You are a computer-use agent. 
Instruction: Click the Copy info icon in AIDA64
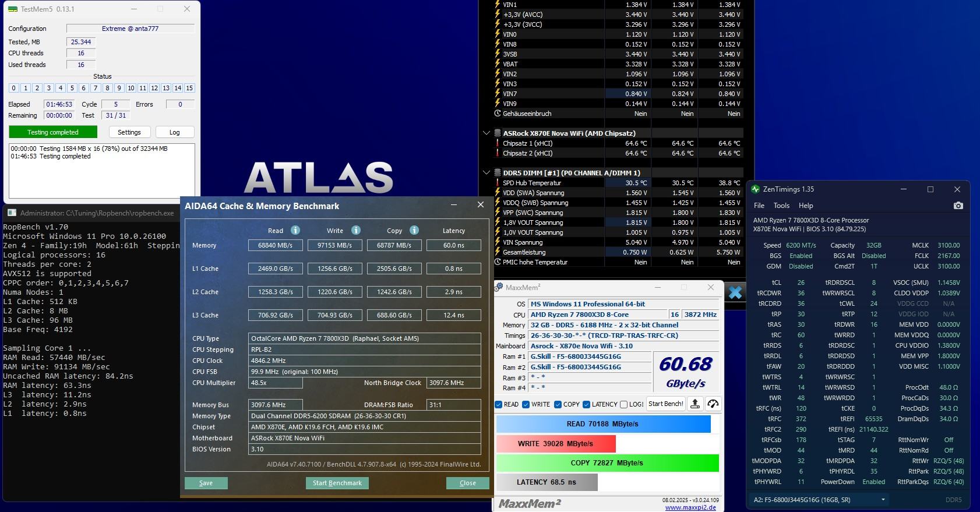(414, 230)
